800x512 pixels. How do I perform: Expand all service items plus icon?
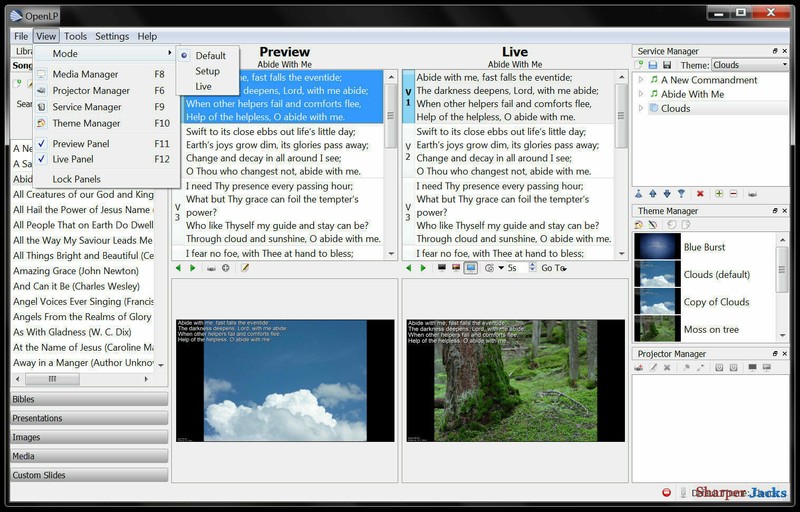719,194
